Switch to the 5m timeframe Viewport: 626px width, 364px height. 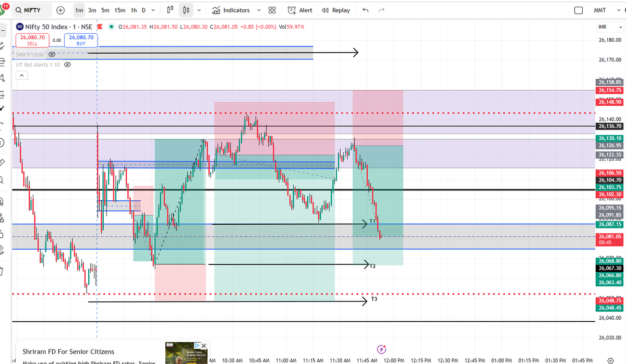point(105,10)
